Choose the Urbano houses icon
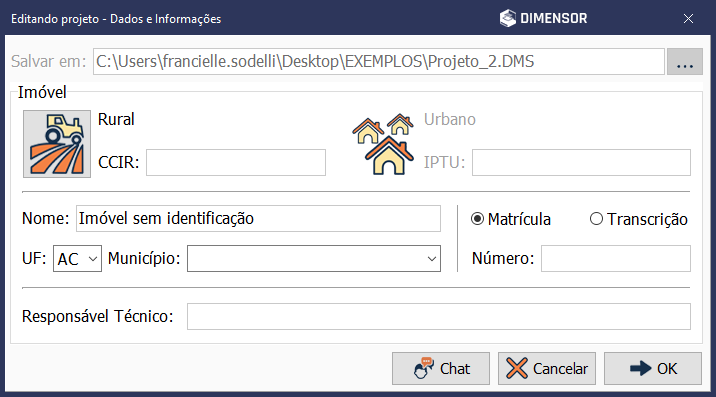Screen dimensions: 716x397 (x=383, y=144)
